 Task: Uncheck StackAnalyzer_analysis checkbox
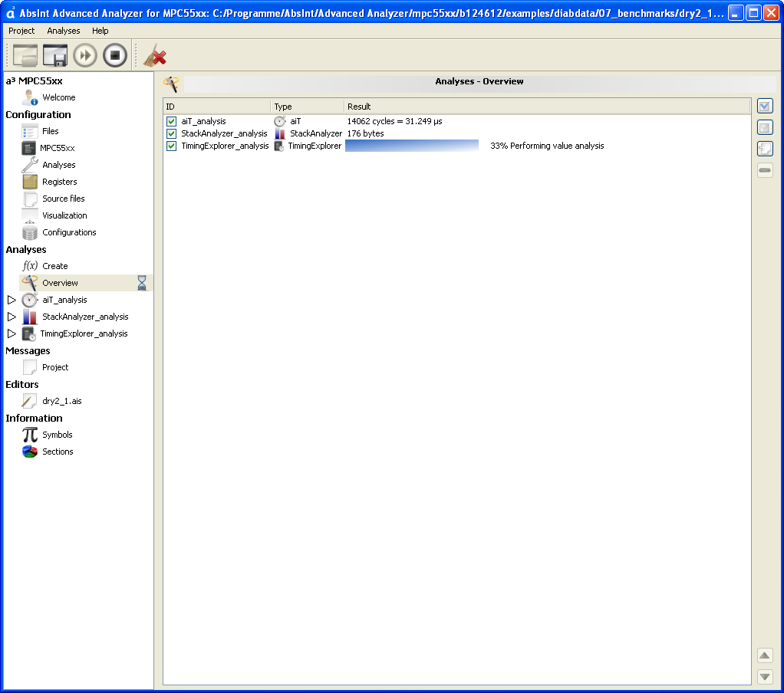[x=172, y=133]
